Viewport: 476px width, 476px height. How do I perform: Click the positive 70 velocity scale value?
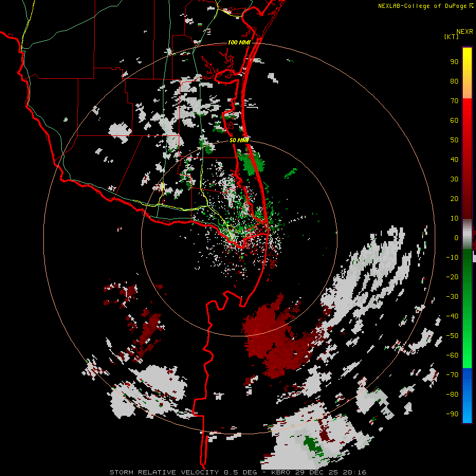pos(454,101)
